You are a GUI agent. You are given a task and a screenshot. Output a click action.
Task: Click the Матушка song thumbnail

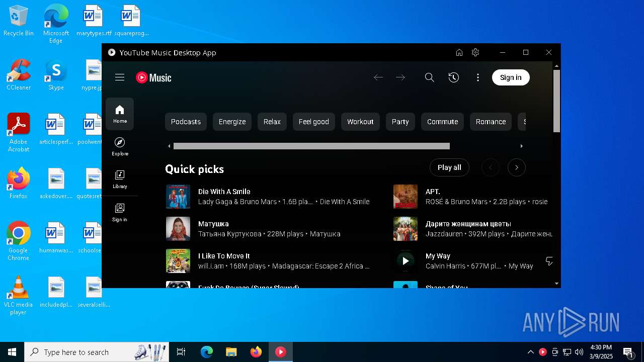pyautogui.click(x=178, y=229)
